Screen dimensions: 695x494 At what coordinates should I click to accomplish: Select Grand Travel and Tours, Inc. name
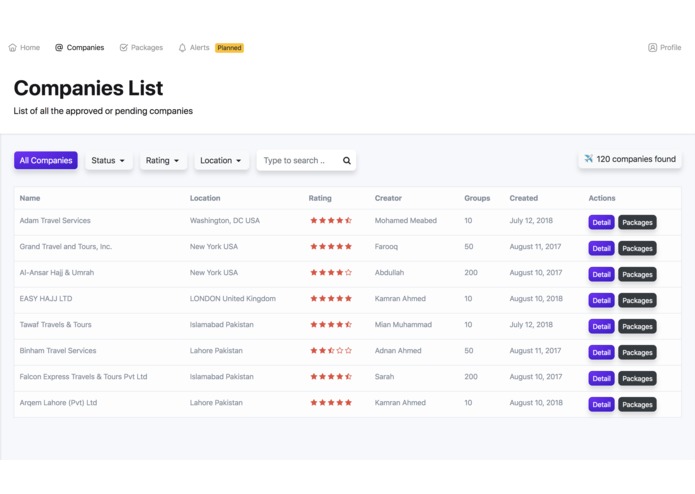coord(66,246)
